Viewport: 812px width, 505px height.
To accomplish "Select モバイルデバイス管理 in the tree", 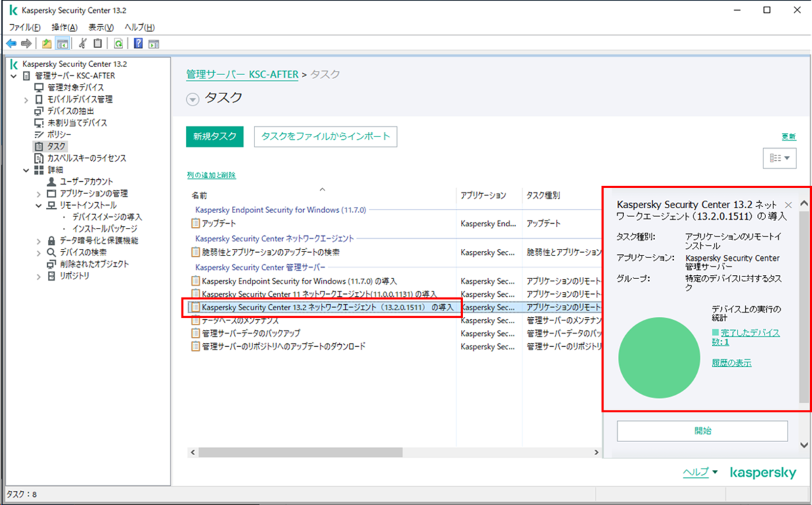I will [x=78, y=99].
